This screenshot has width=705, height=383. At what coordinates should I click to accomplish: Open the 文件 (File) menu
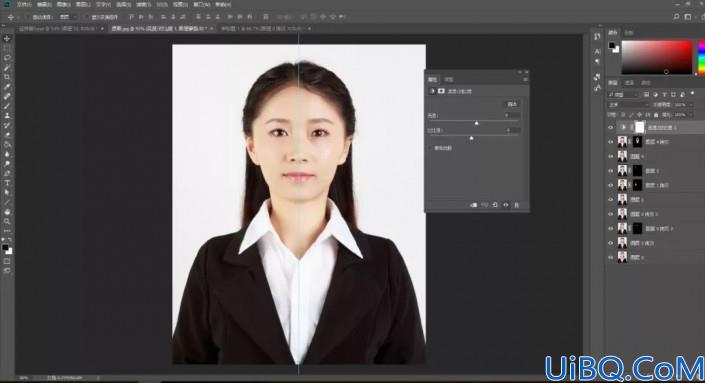tap(24, 4)
